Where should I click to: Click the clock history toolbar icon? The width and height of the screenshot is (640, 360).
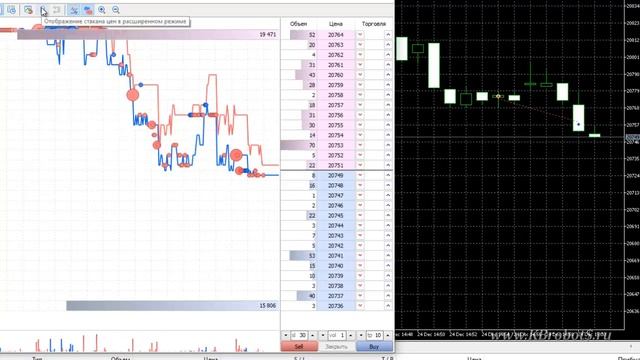point(12,10)
